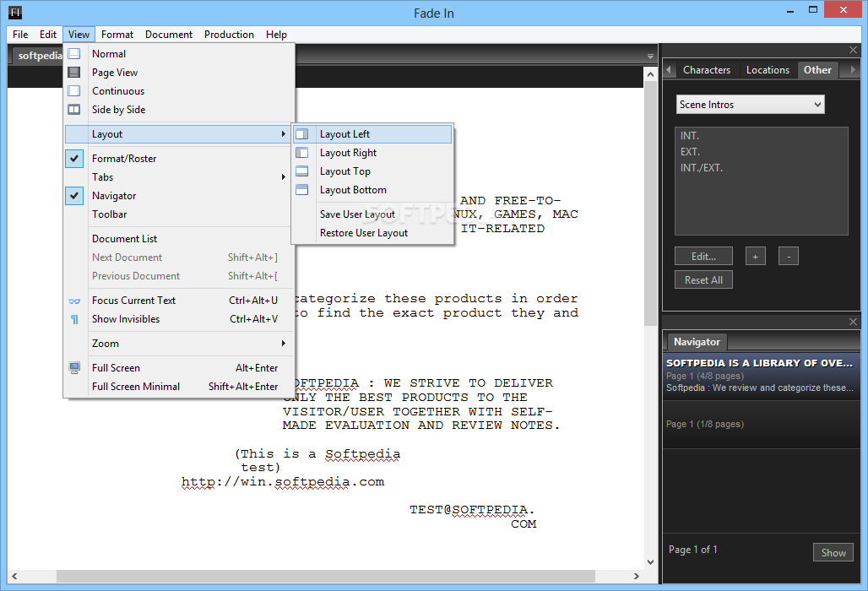This screenshot has height=591, width=868.
Task: Click the Normal view icon
Action: pos(73,54)
